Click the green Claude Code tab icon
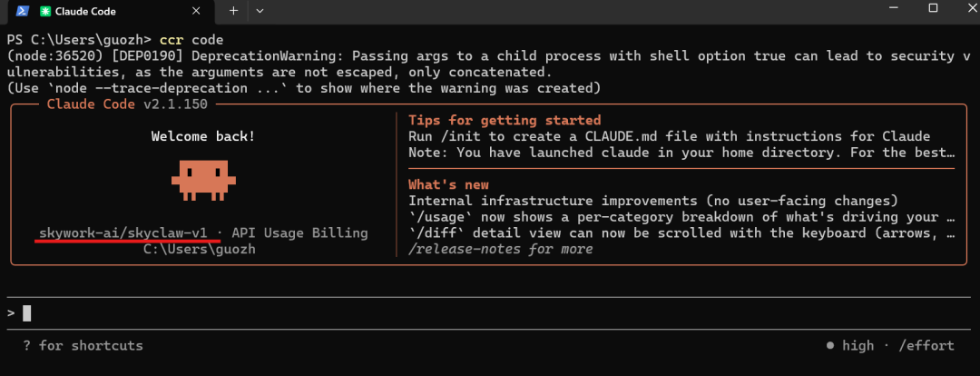This screenshot has height=376, width=980. (44, 11)
